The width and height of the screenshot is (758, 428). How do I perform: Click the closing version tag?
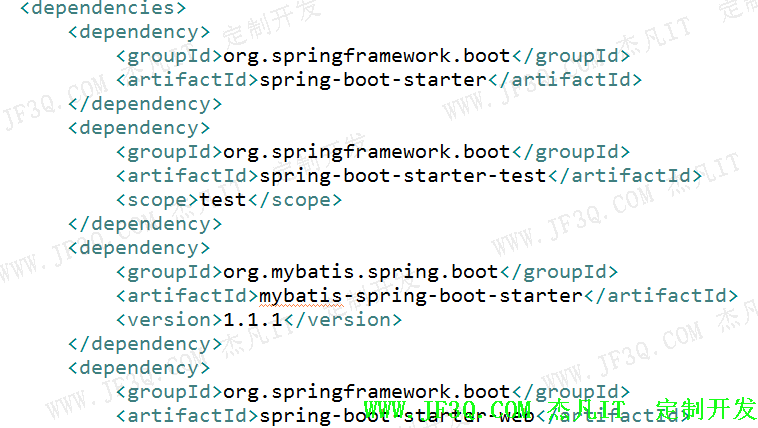click(x=343, y=320)
